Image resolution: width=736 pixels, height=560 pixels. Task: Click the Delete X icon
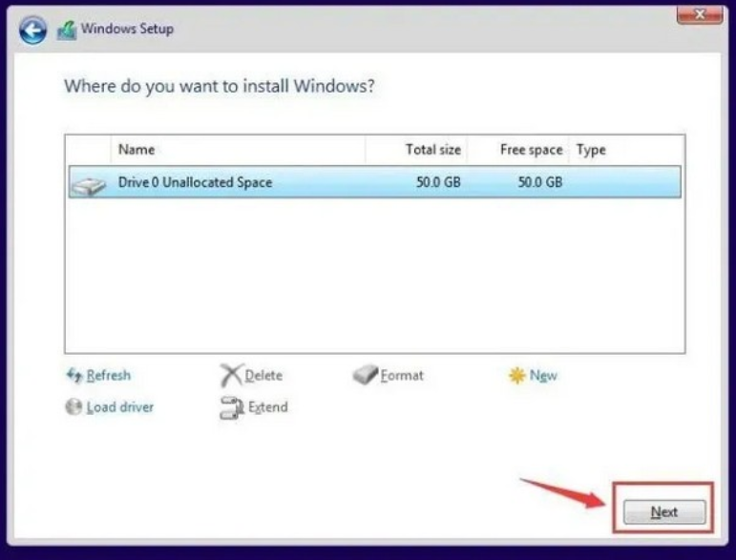tap(231, 375)
